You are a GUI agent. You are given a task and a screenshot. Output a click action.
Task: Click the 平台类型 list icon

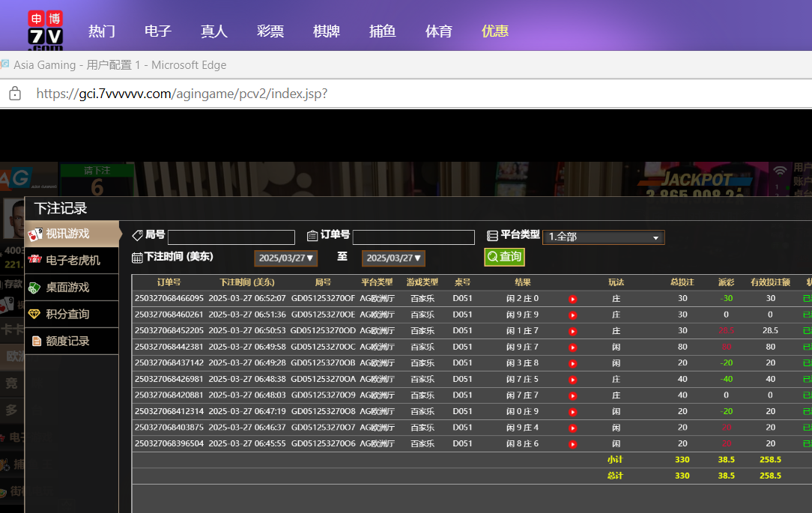(492, 235)
